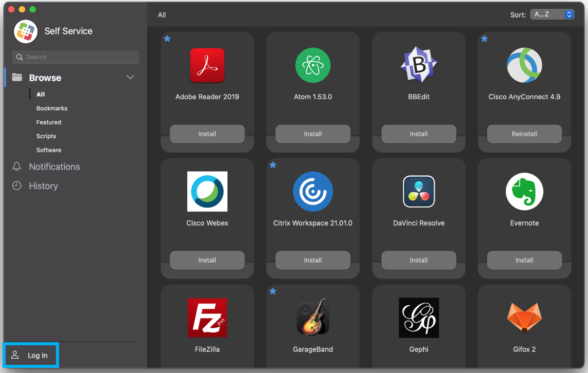The image size is (588, 373).
Task: Click the Browse folder icon
Action: [x=17, y=78]
